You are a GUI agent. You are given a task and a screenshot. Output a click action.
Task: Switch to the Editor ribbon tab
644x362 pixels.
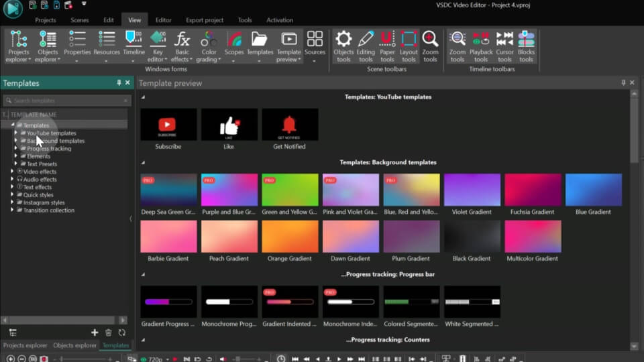pyautogui.click(x=163, y=20)
